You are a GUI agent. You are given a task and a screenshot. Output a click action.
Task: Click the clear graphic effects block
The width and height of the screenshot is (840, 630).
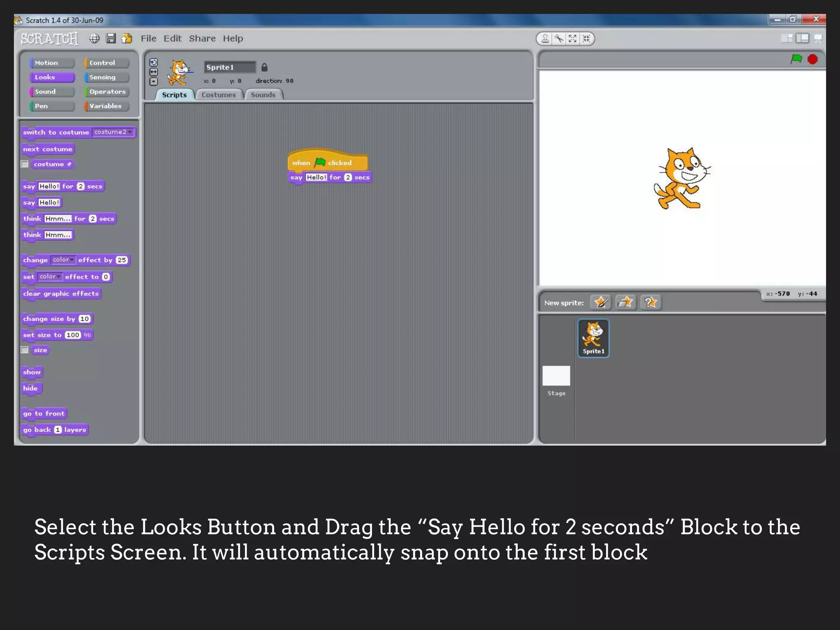(61, 294)
